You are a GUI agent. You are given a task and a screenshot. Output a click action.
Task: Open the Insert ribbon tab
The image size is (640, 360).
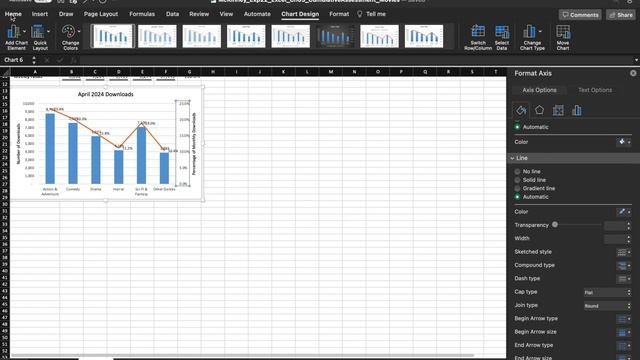click(40, 14)
